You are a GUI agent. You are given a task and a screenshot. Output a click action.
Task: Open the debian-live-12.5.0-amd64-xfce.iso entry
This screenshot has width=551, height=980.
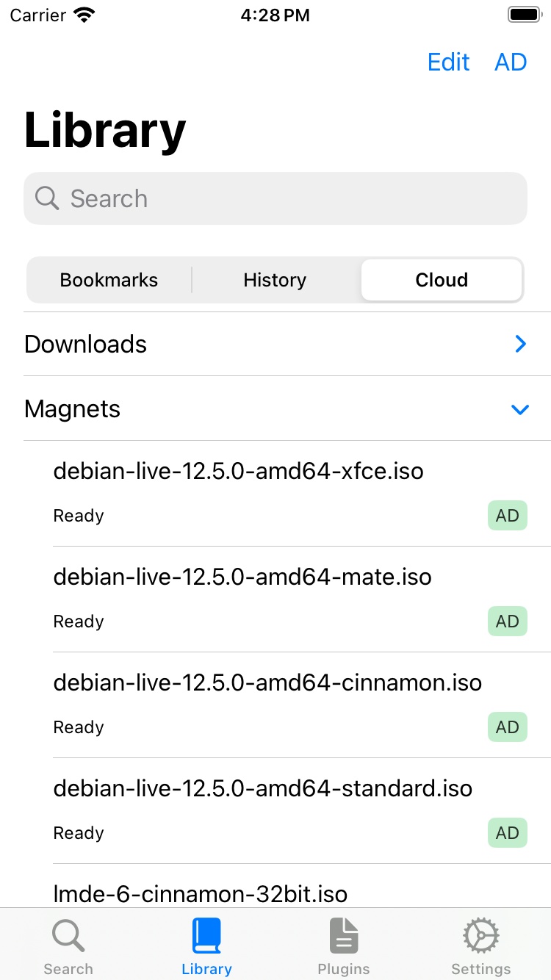(x=238, y=471)
